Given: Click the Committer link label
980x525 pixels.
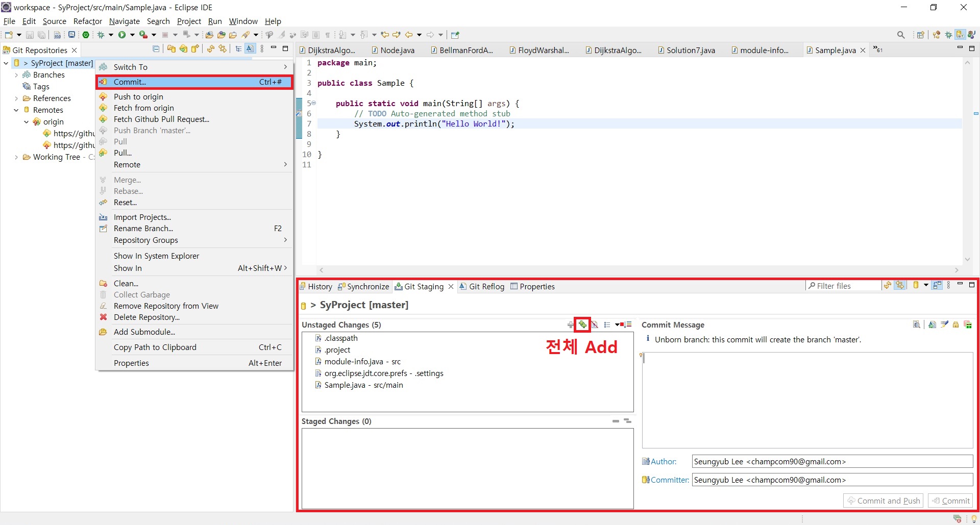Looking at the screenshot, I should 670,480.
